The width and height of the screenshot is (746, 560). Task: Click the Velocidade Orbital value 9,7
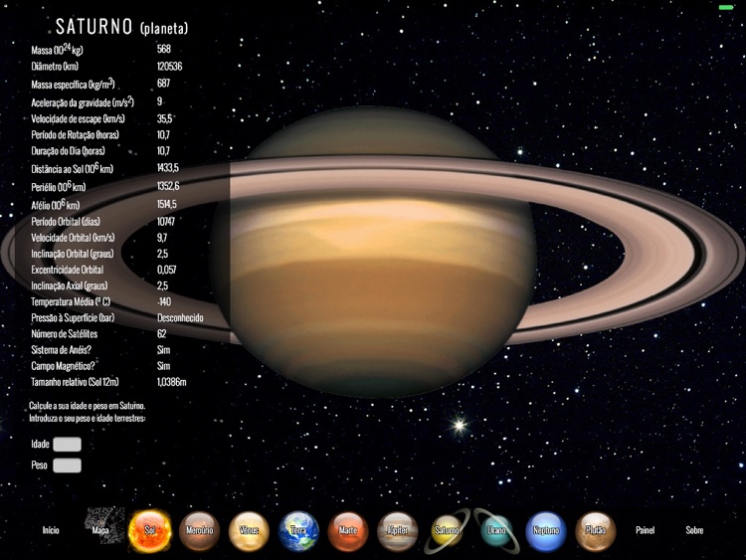pos(162,238)
